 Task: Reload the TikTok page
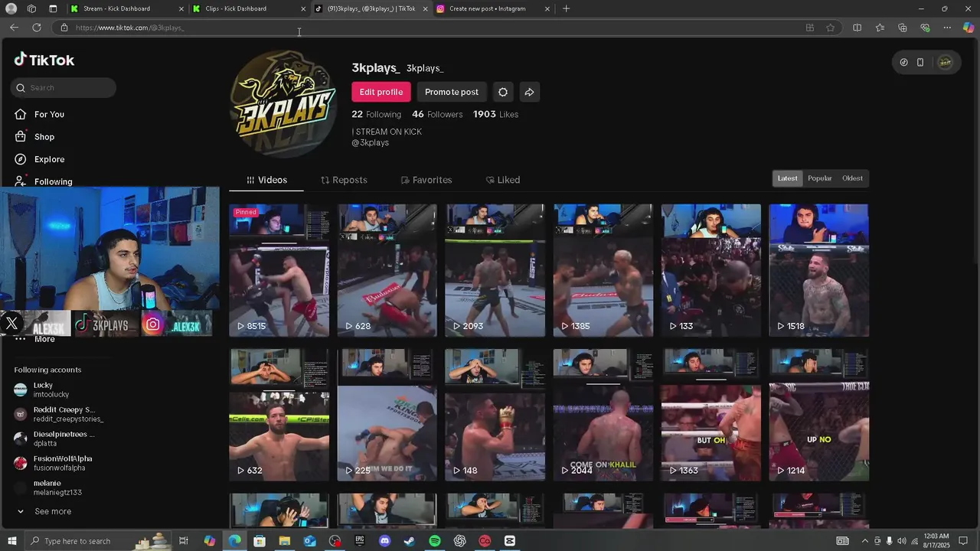pyautogui.click(x=36, y=28)
